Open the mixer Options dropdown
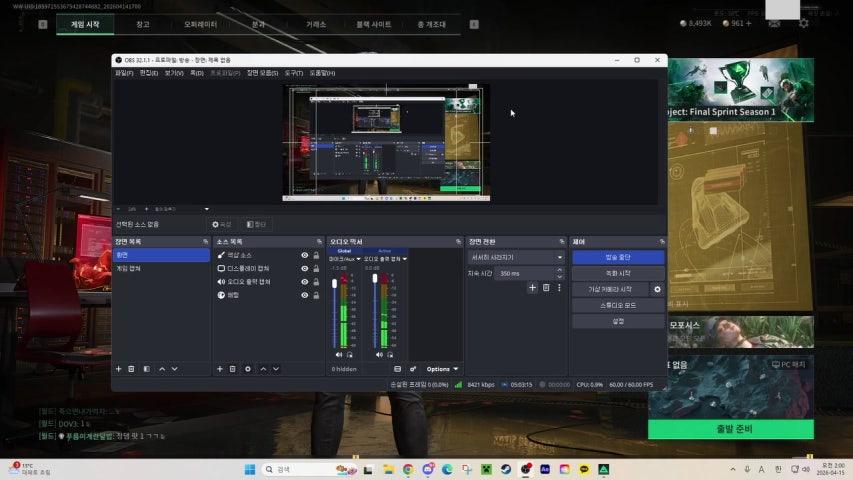Viewport: 853px width, 480px height. pyautogui.click(x=442, y=369)
